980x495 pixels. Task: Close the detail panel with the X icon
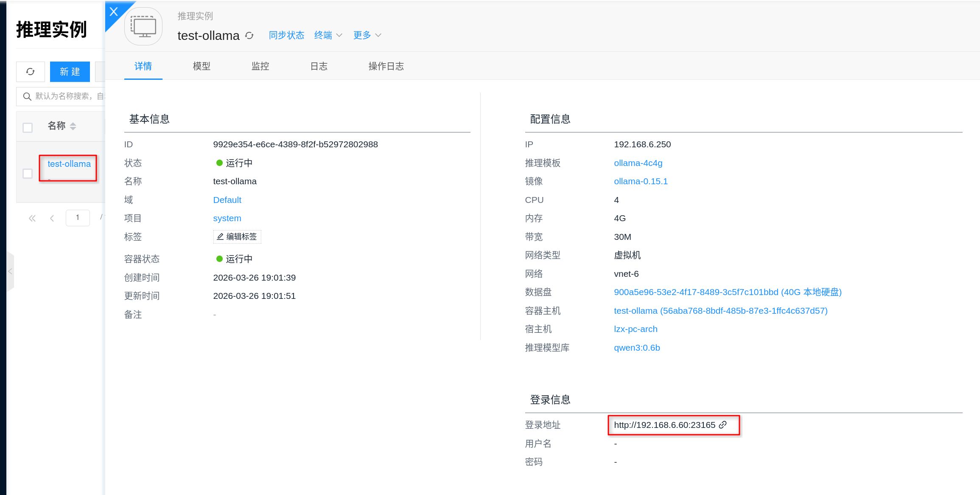pos(113,12)
